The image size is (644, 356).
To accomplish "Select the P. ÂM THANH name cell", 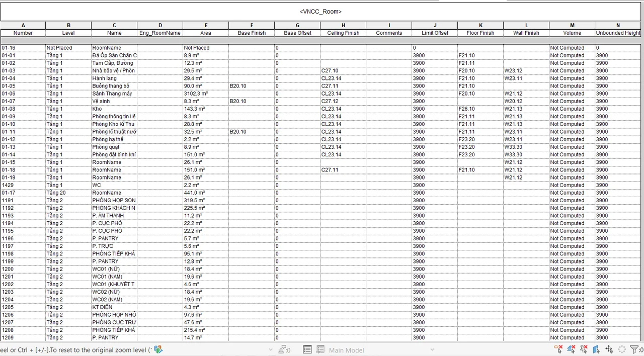I will point(114,216).
